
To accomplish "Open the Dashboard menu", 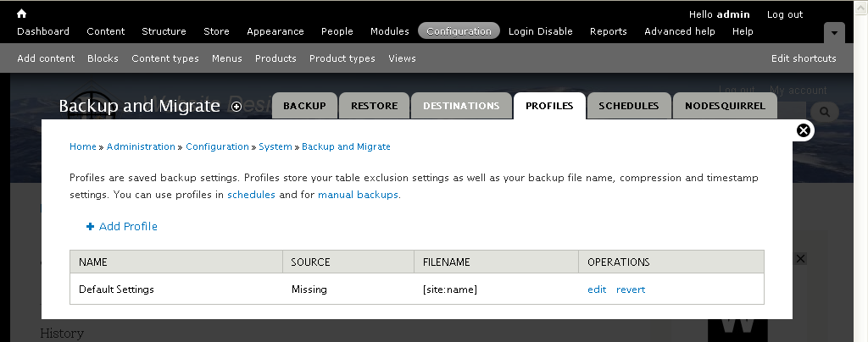I will pos(43,31).
